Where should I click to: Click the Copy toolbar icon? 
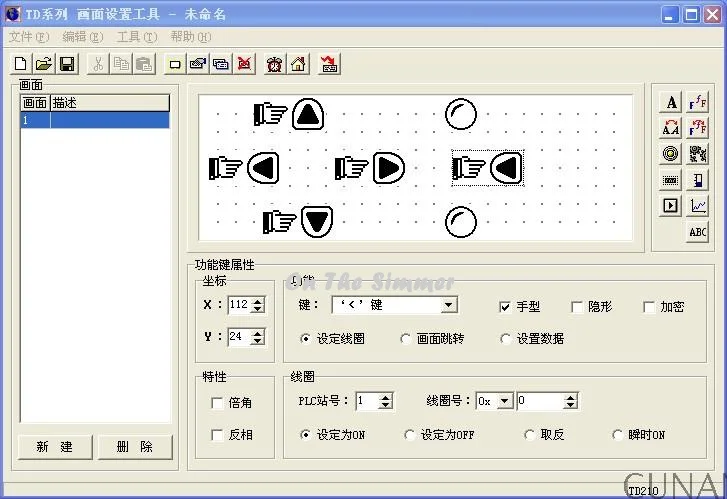point(121,64)
